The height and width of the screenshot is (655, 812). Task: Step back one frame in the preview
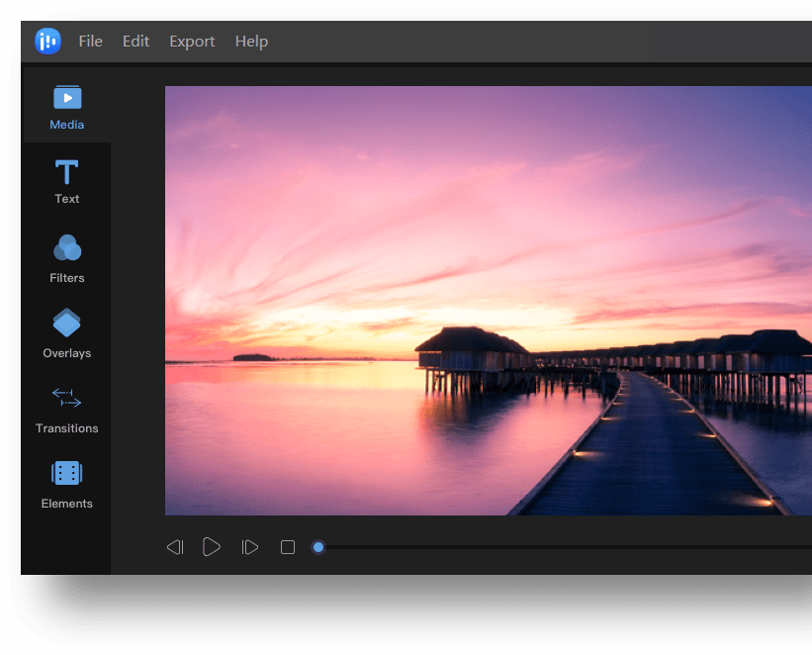[x=175, y=546]
